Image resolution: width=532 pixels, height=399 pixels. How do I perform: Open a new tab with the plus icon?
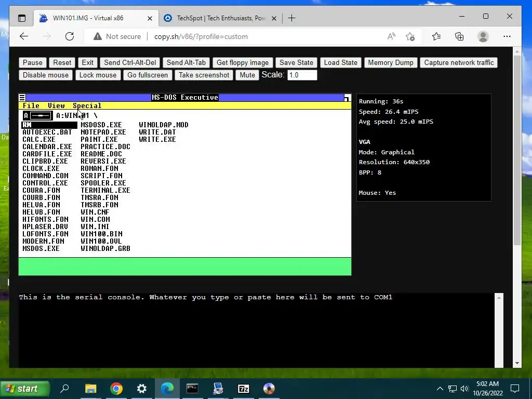click(291, 18)
